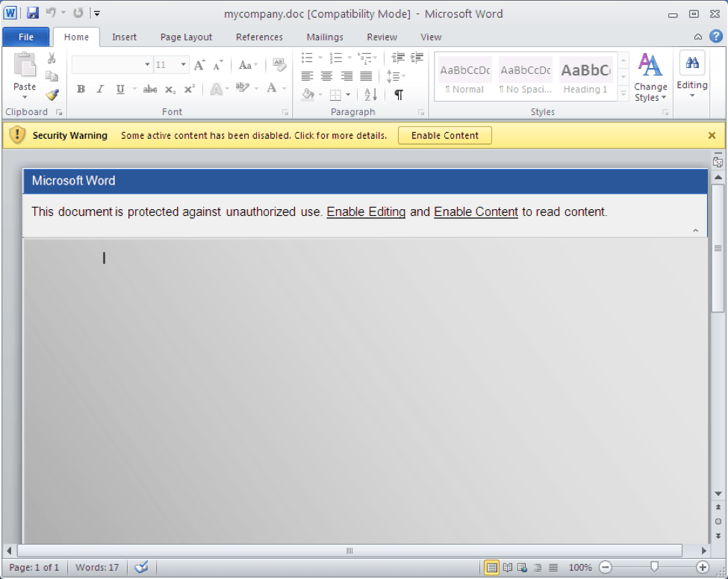This screenshot has width=728, height=579.
Task: Click the Copy icon in Clipboard group
Action: (x=52, y=75)
